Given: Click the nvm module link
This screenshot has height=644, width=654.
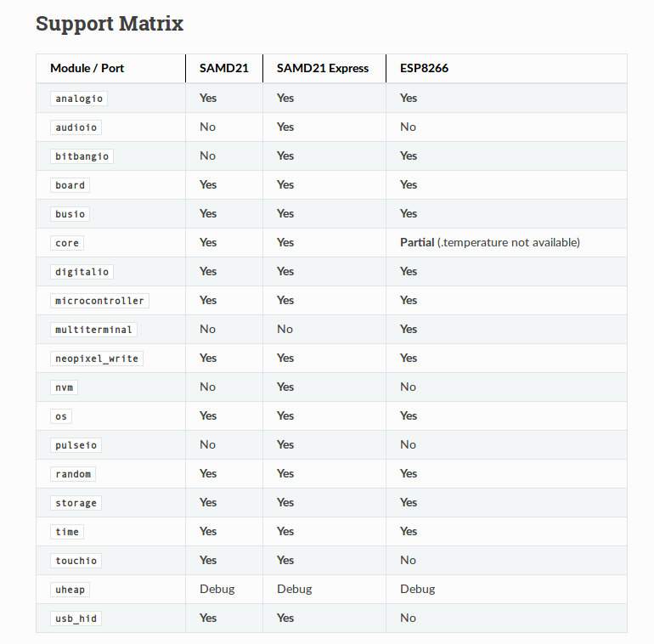Looking at the screenshot, I should click(x=64, y=387).
